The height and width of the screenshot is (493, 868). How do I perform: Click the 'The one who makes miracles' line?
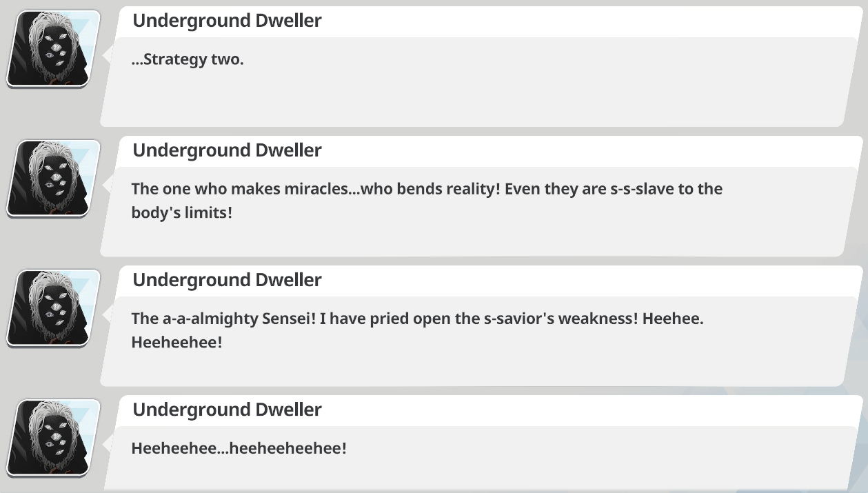pyautogui.click(x=427, y=189)
